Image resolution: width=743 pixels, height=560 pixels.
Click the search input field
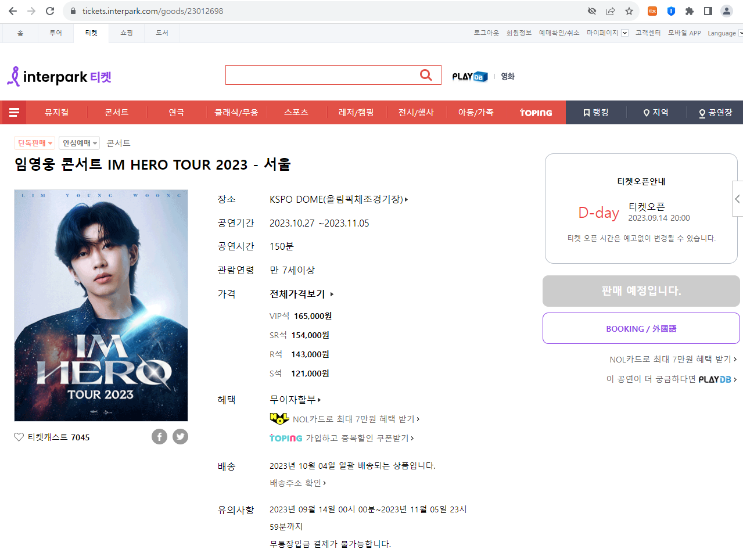321,75
